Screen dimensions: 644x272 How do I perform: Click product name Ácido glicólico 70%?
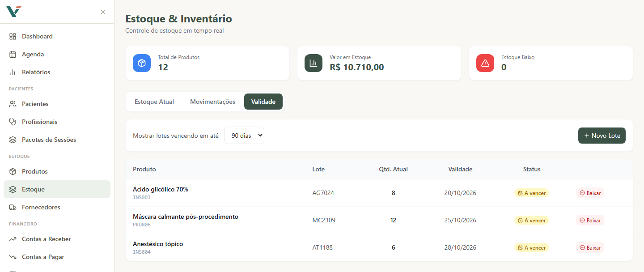click(161, 189)
